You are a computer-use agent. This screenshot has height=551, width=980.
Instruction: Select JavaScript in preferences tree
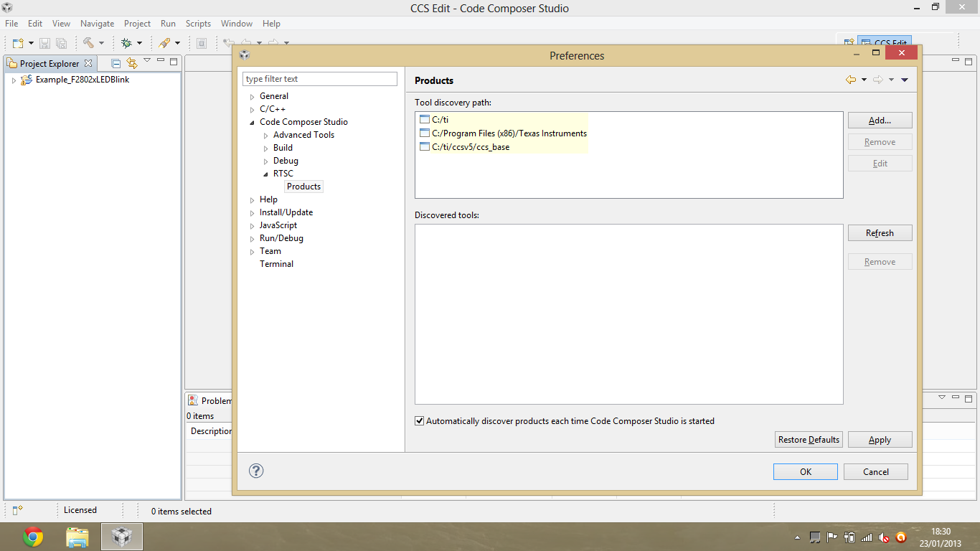[x=278, y=225]
